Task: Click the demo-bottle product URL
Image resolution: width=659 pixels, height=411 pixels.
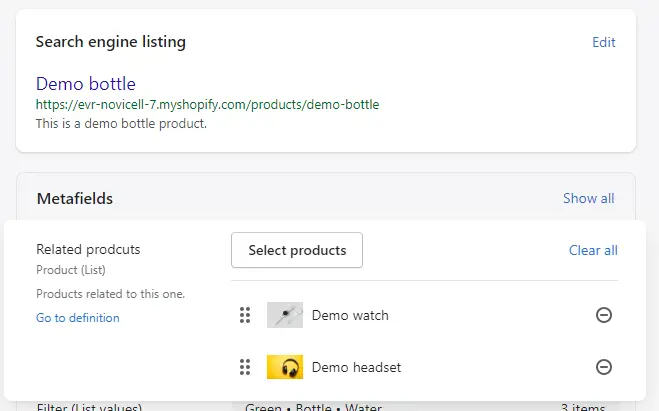Action: coord(207,105)
